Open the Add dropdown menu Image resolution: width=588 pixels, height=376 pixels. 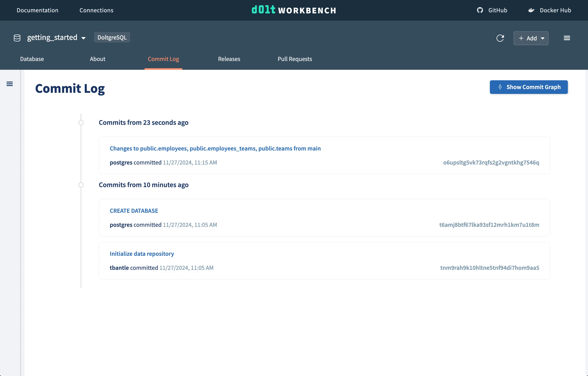click(531, 38)
